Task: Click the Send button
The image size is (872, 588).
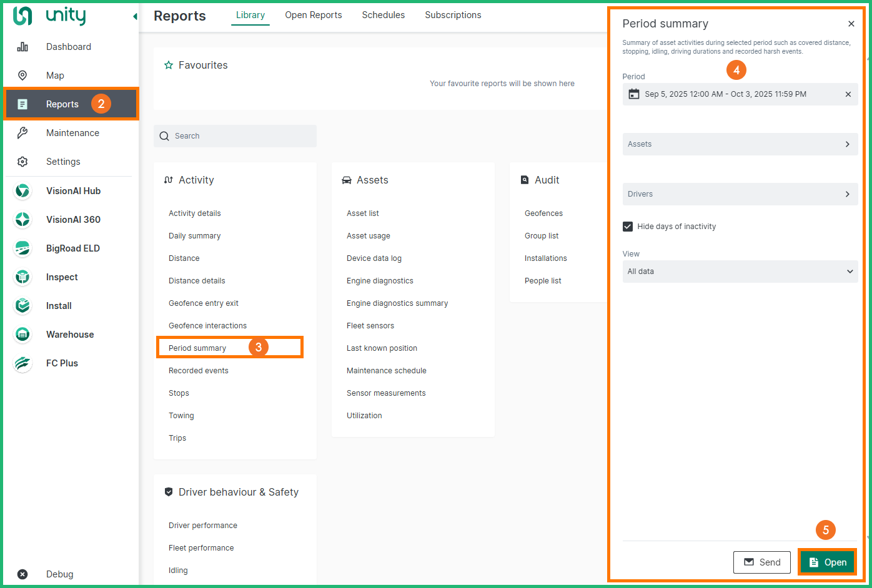Action: (x=761, y=562)
